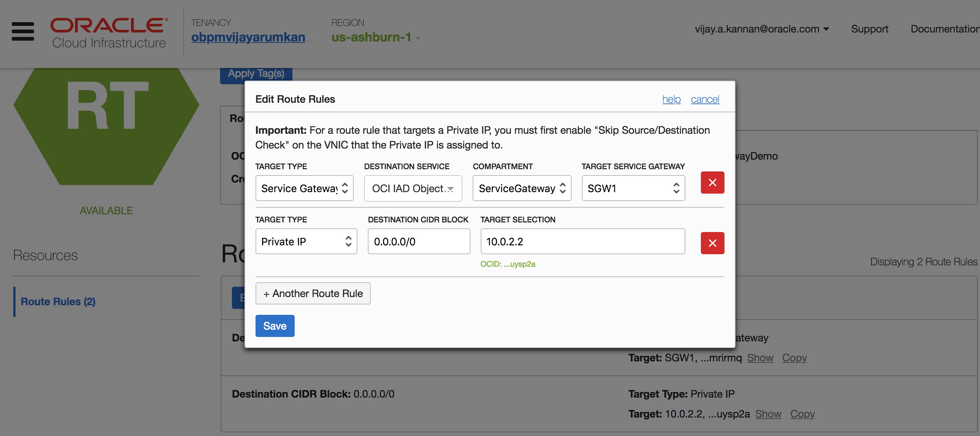Add Another Route Rule
This screenshot has width=980, height=436.
[313, 293]
